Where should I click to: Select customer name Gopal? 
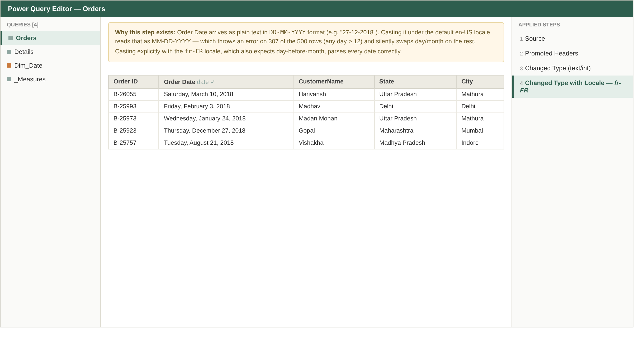point(334,131)
